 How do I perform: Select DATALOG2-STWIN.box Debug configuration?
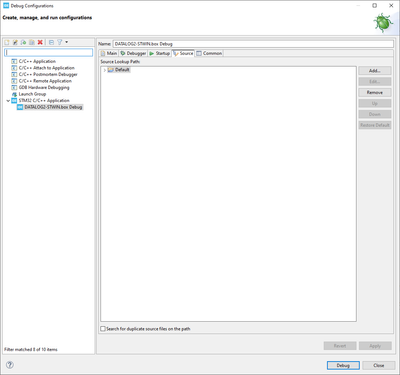tap(53, 107)
